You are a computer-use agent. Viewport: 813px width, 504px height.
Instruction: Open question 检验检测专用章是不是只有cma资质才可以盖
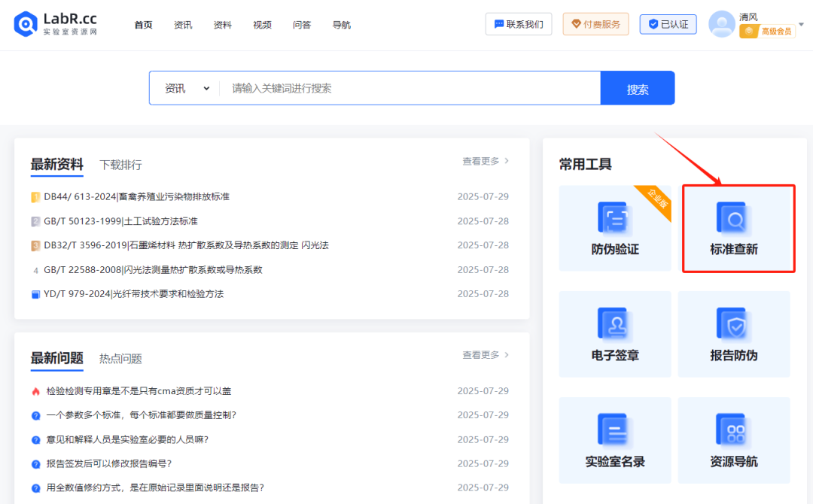(139, 391)
